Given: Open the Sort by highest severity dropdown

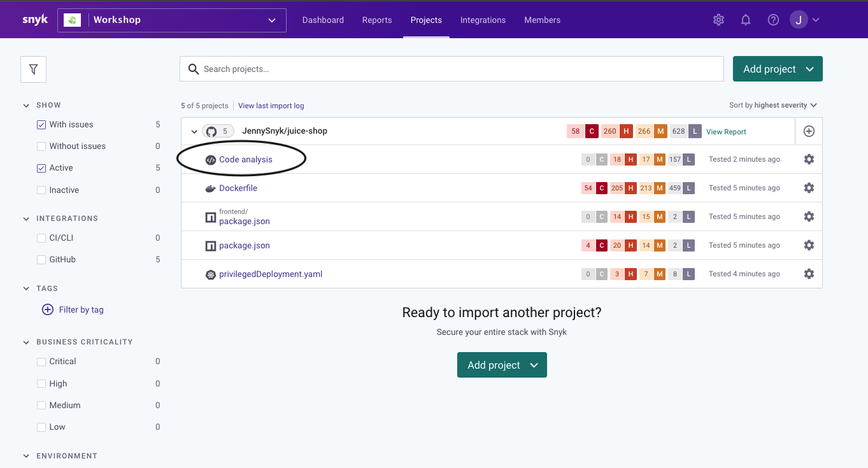Looking at the screenshot, I should [x=773, y=105].
